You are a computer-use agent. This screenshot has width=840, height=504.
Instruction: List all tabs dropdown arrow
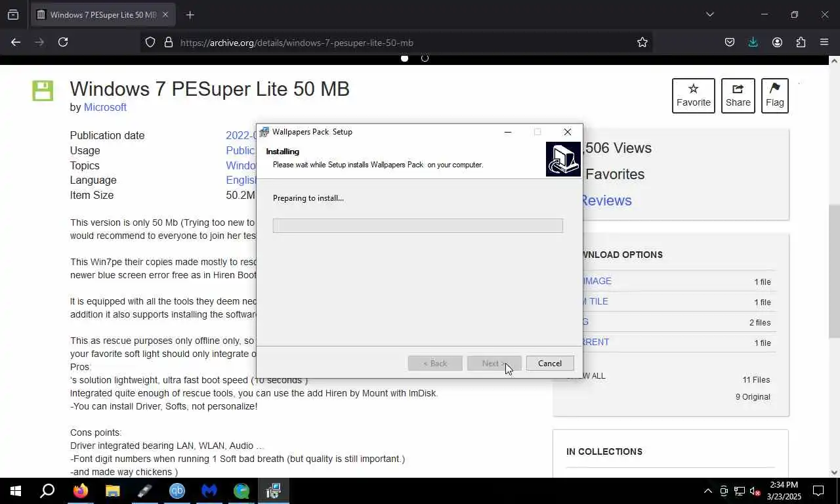[x=709, y=14]
